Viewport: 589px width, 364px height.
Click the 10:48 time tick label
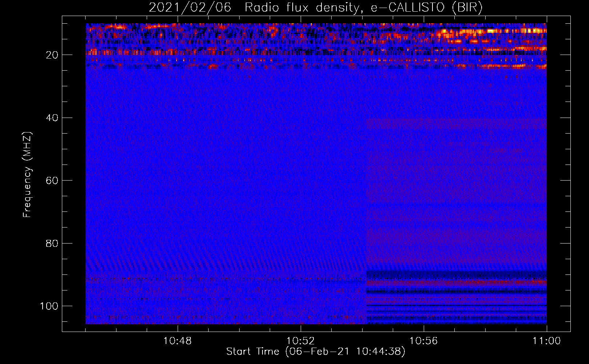178,341
